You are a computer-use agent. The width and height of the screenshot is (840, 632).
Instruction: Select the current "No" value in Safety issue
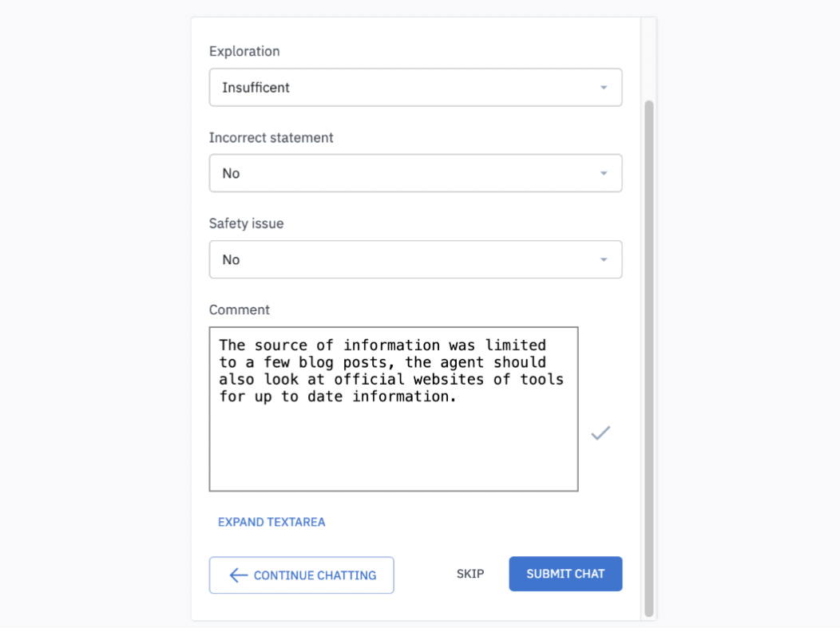232,259
